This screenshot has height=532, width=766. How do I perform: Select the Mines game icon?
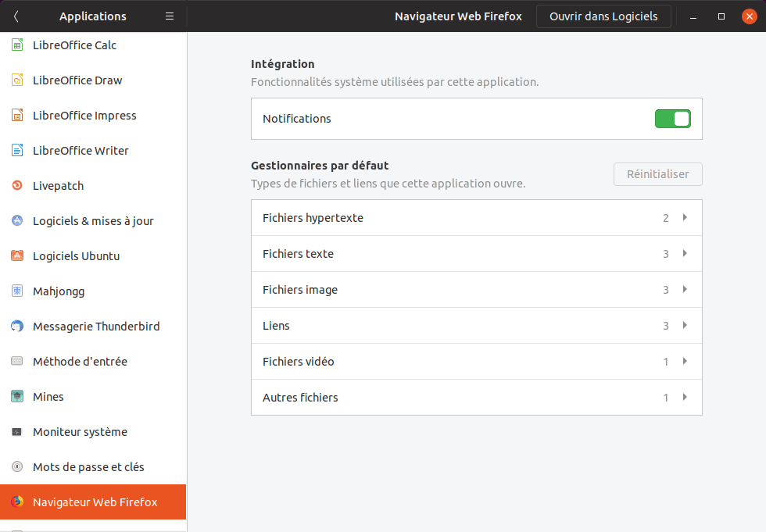(x=17, y=397)
